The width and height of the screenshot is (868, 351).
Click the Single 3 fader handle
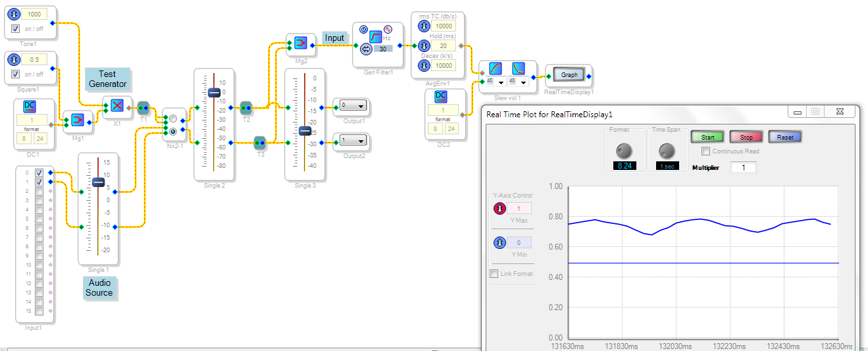(x=304, y=130)
